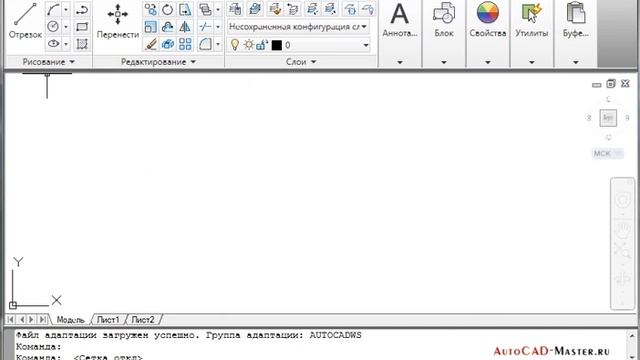
Task: Jump to first layout tab arrow
Action: (x=11, y=320)
